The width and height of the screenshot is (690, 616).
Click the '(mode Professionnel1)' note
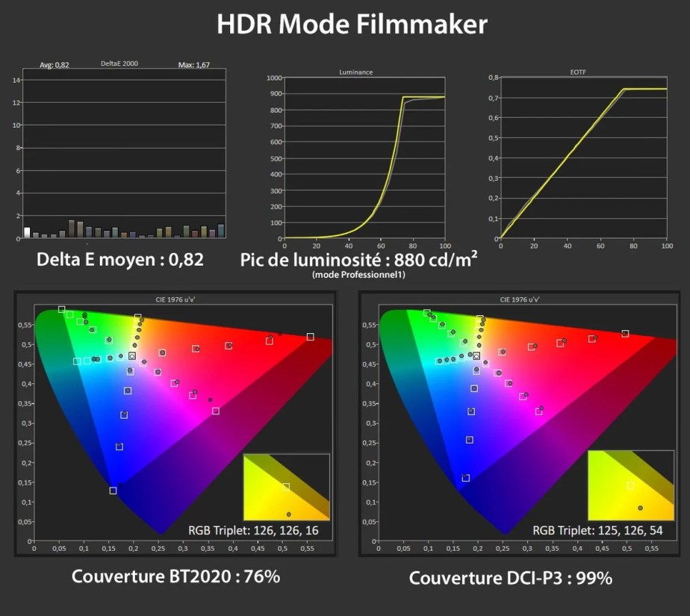click(358, 275)
